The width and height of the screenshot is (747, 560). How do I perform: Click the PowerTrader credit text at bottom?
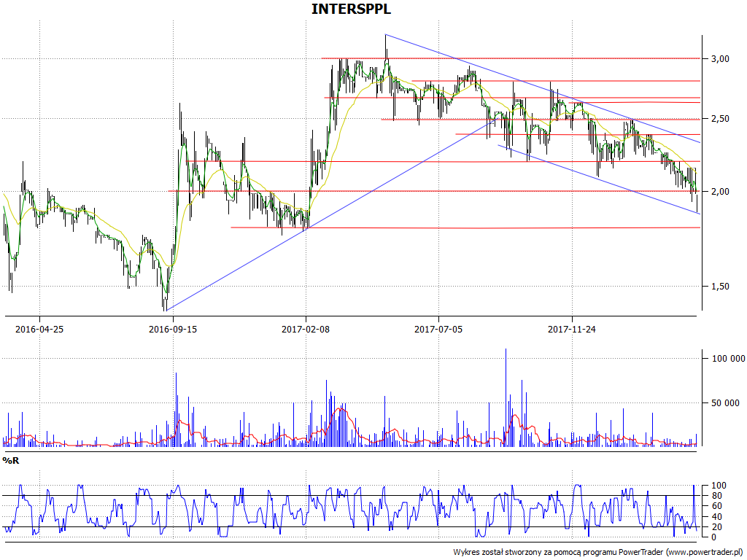click(600, 553)
